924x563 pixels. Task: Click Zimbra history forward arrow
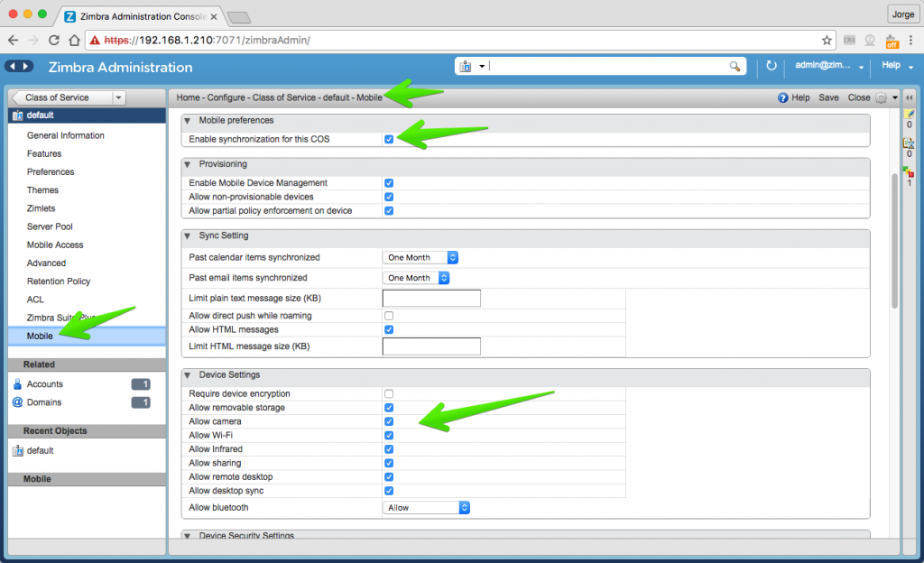tap(26, 67)
